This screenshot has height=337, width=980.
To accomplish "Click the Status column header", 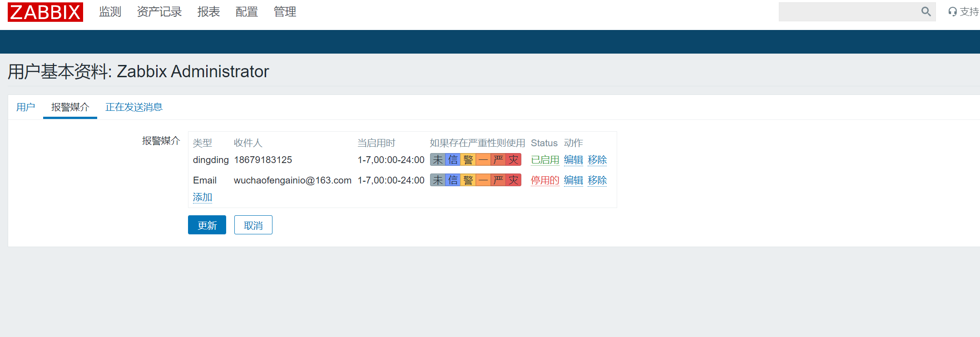I will [544, 143].
